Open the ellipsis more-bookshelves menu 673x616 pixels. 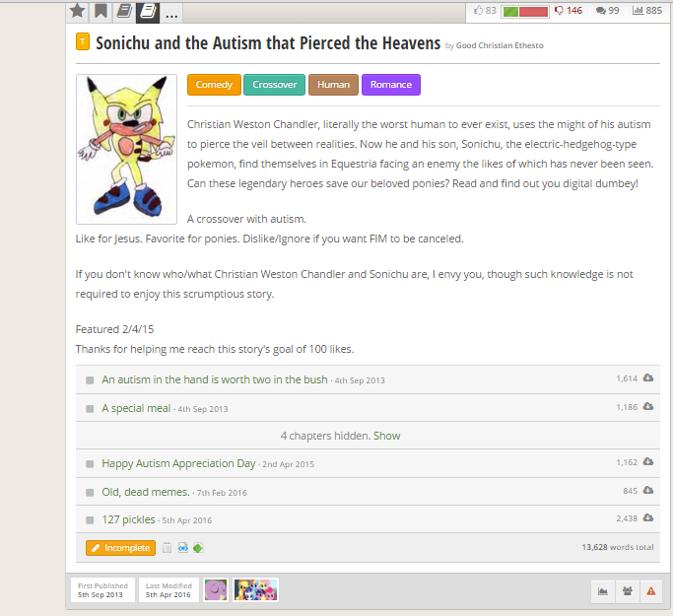(171, 13)
